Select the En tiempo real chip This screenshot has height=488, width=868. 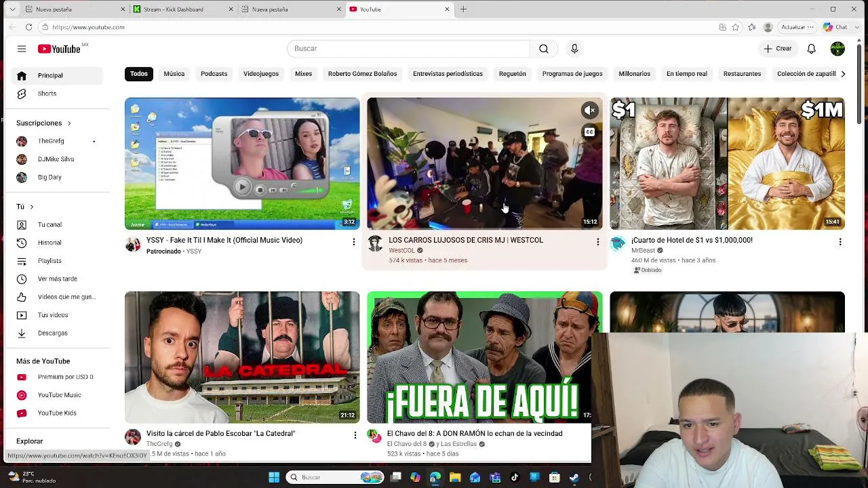(687, 74)
